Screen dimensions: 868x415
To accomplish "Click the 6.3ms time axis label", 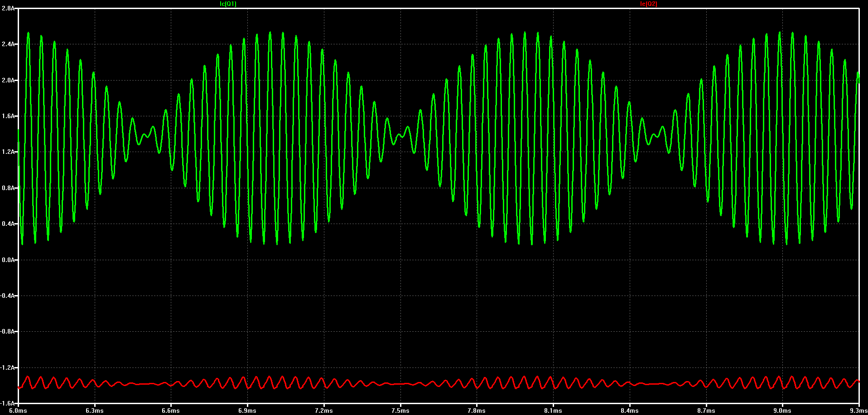I will pyautogui.click(x=95, y=410).
